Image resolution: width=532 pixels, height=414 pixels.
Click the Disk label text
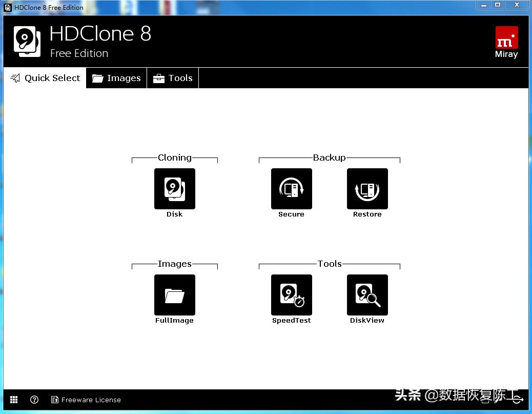[x=174, y=214]
